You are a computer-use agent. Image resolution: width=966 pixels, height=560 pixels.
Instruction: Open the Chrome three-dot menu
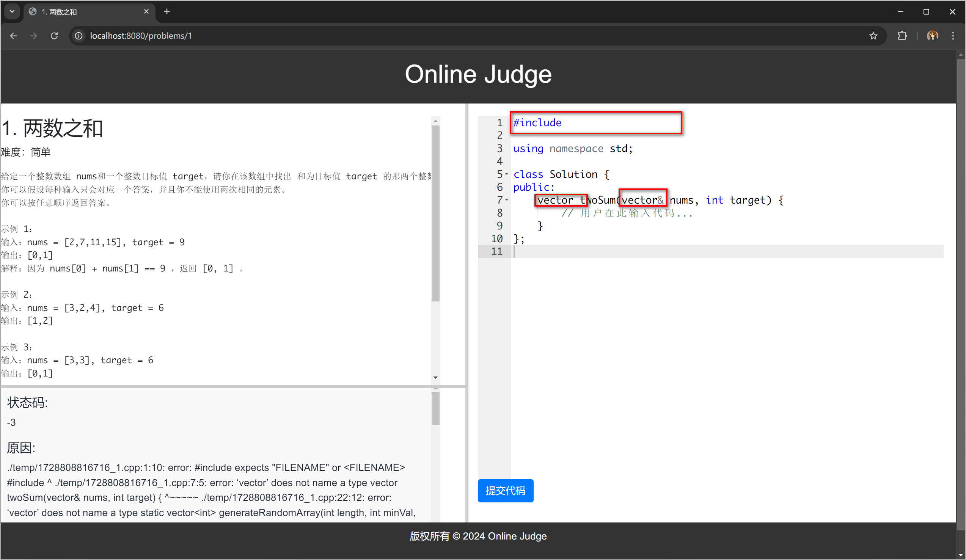tap(953, 36)
